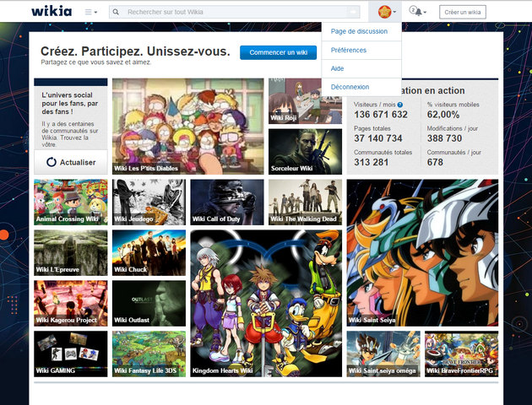Viewport: 532px width, 405px height.
Task: Click the modifications per day value '388 730'
Action: (444, 138)
